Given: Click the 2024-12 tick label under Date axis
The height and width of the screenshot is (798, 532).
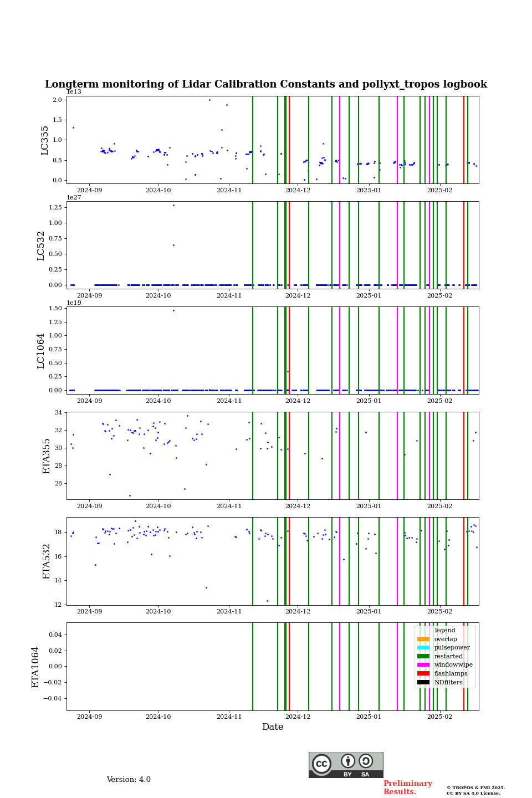Looking at the screenshot, I should [x=298, y=717].
